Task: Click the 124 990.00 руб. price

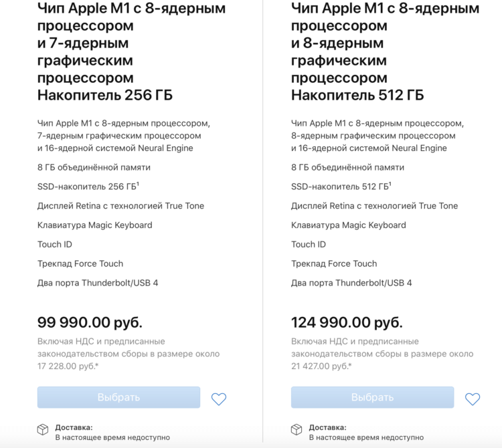Action: click(347, 322)
